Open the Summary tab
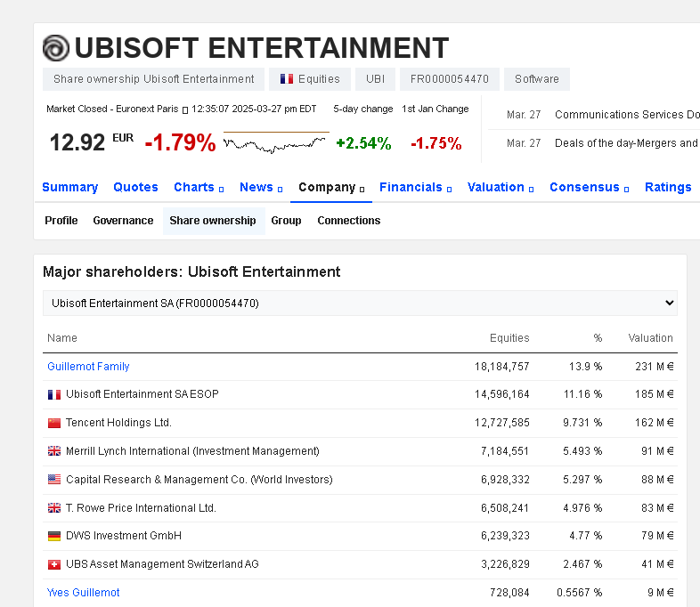The width and height of the screenshot is (700, 607). [69, 187]
